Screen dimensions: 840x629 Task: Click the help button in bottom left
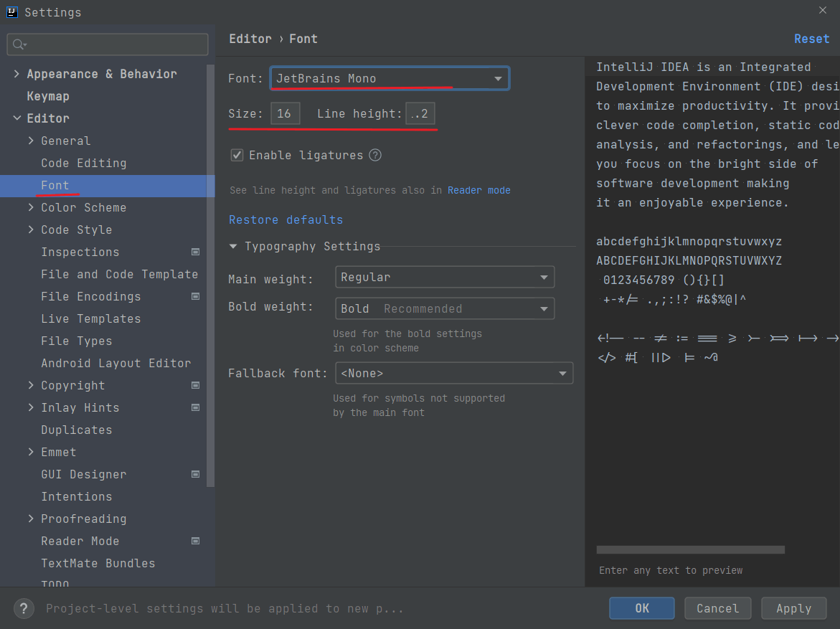point(24,608)
